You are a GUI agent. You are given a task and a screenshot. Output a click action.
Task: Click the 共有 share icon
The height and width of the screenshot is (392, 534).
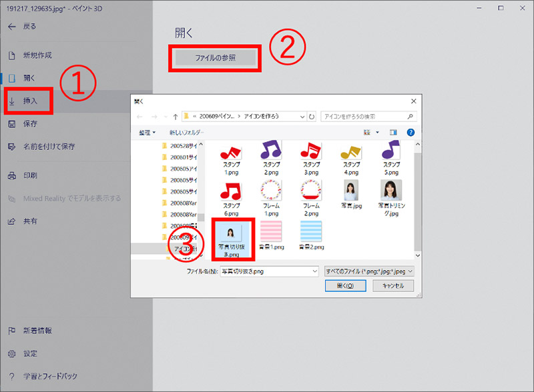(x=11, y=221)
